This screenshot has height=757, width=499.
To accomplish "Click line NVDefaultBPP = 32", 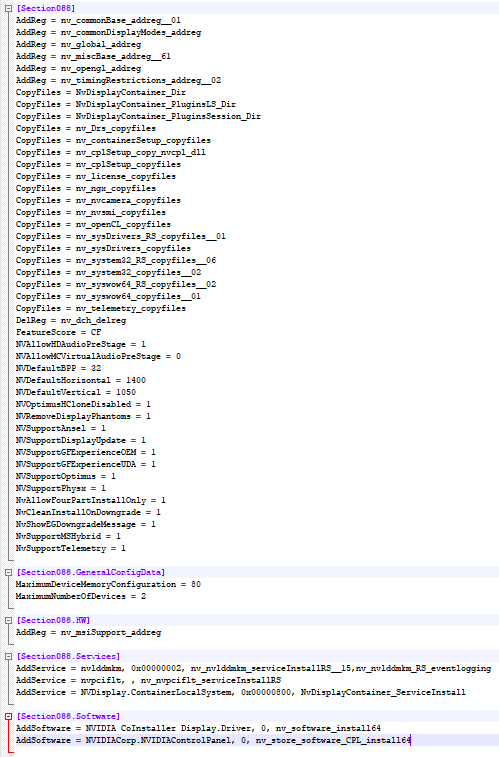I will tap(58, 368).
